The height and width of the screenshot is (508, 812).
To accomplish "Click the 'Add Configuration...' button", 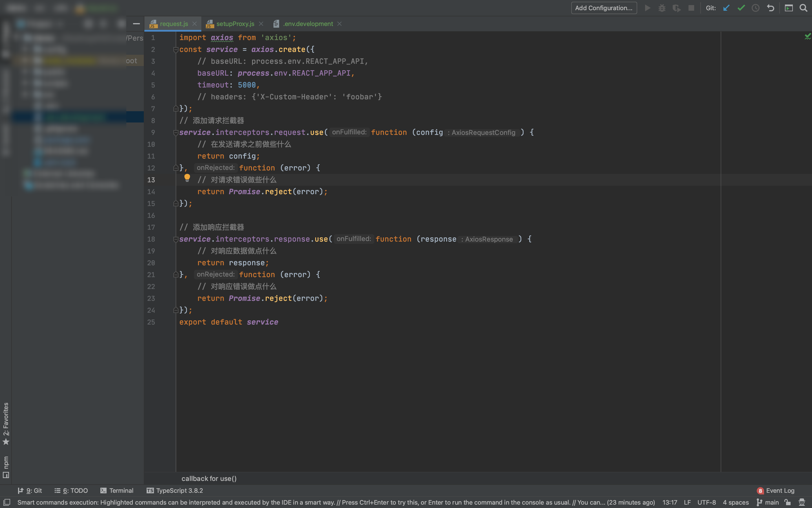I will coord(604,8).
